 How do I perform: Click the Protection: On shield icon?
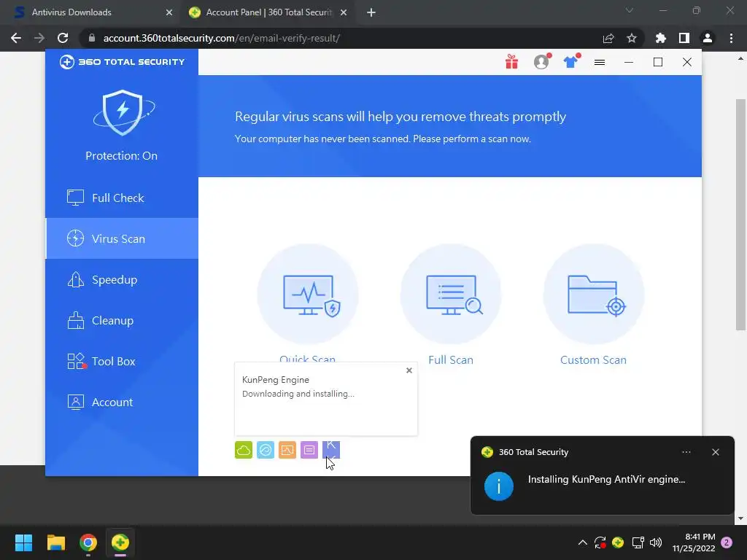coord(123,113)
